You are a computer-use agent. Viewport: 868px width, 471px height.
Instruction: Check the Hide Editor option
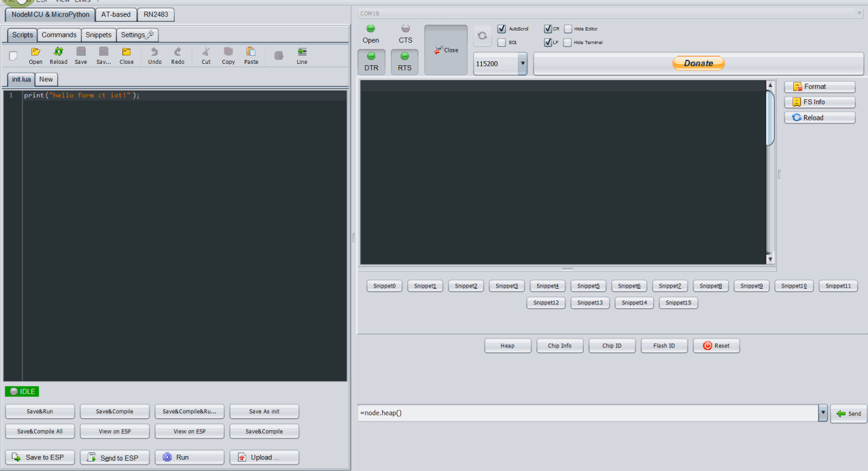568,29
